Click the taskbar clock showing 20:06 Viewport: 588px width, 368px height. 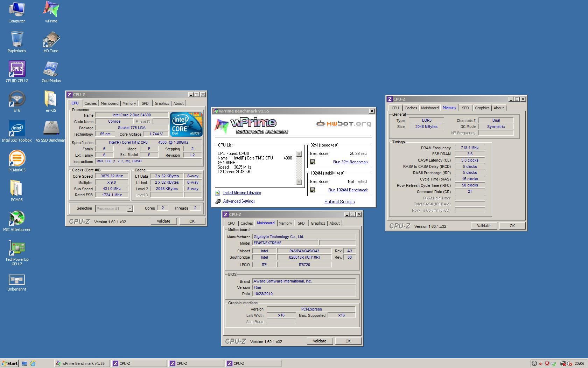(579, 363)
